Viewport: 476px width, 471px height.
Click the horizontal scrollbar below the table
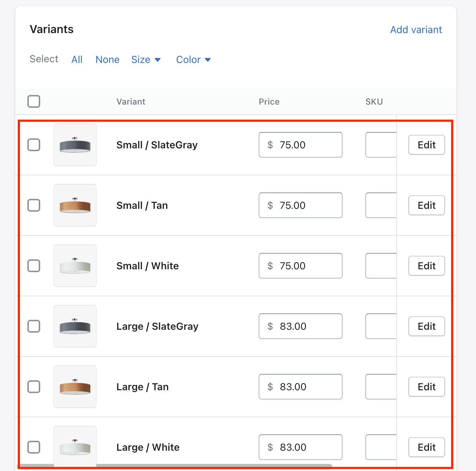pos(174,466)
